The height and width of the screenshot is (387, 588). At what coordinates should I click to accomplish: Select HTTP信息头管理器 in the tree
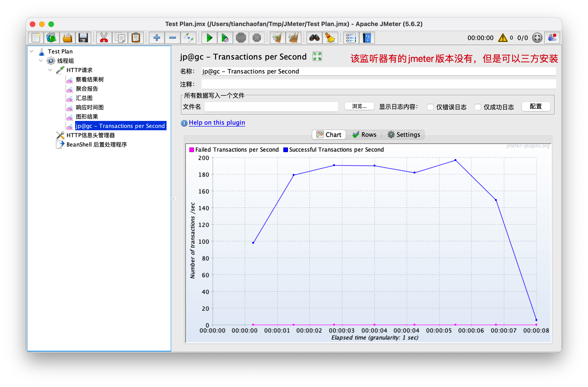[x=91, y=135]
